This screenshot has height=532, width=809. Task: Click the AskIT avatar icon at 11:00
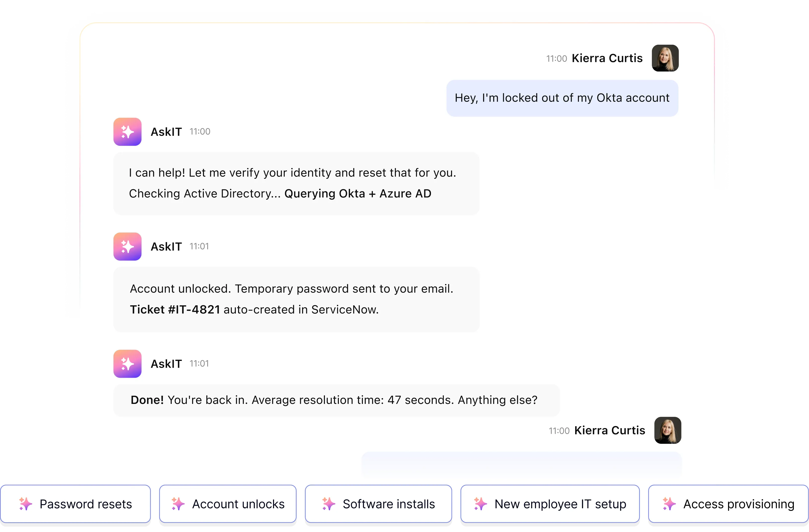pyautogui.click(x=127, y=132)
